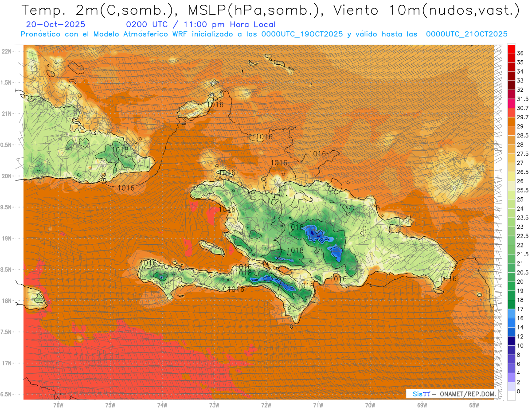Click the '76W' longitude label
532x411 pixels.
coord(58,405)
